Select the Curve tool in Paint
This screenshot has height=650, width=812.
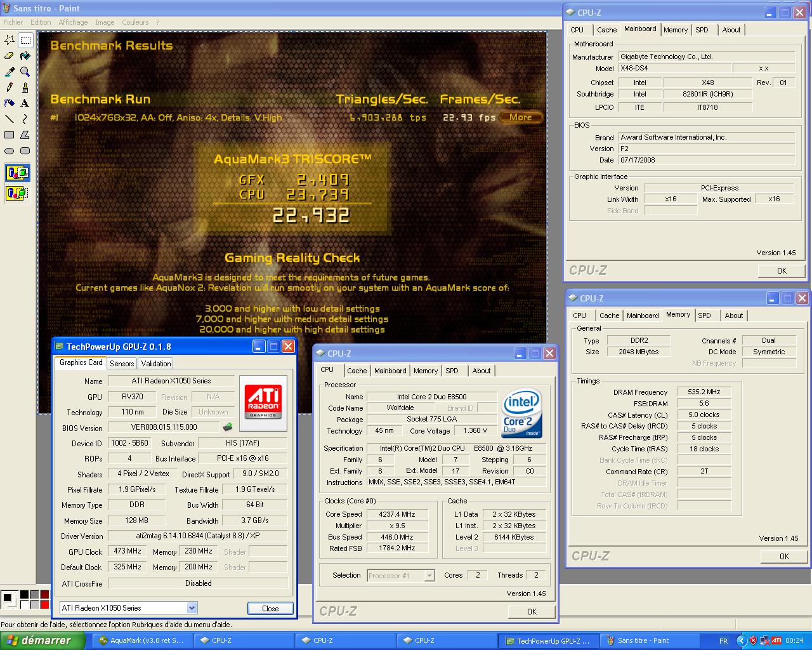25,119
